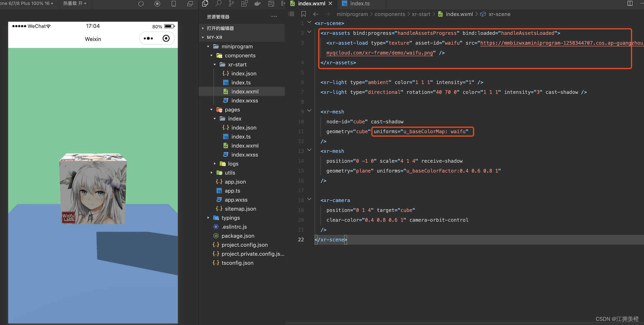This screenshot has height=325, width=644.
Task: Click the WeChat capsule close circle button
Action: point(166,38)
